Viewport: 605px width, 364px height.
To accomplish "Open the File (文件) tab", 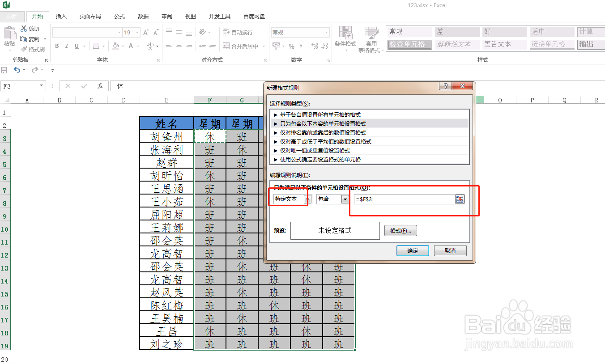I will (11, 17).
